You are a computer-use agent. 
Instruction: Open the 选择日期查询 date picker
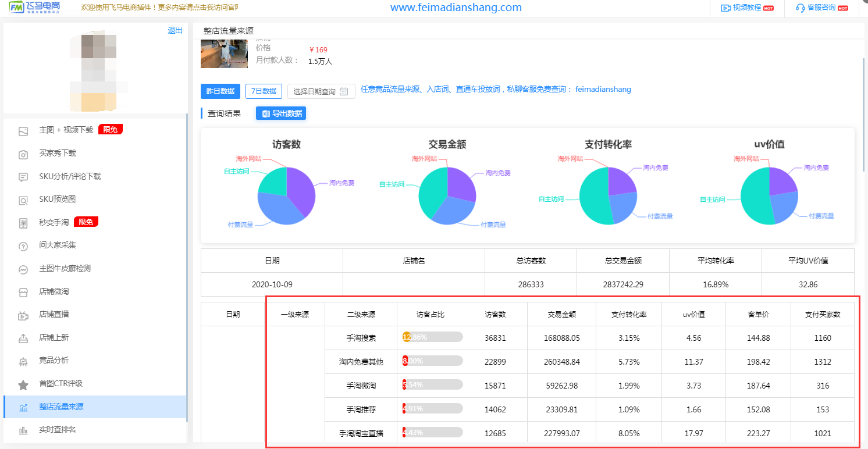321,91
